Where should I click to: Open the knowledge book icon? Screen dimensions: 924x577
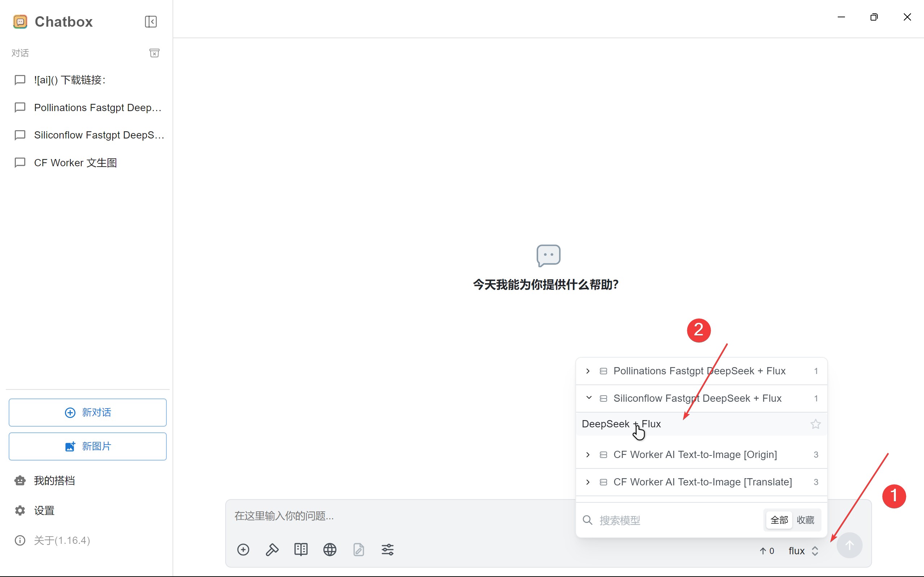point(301,550)
